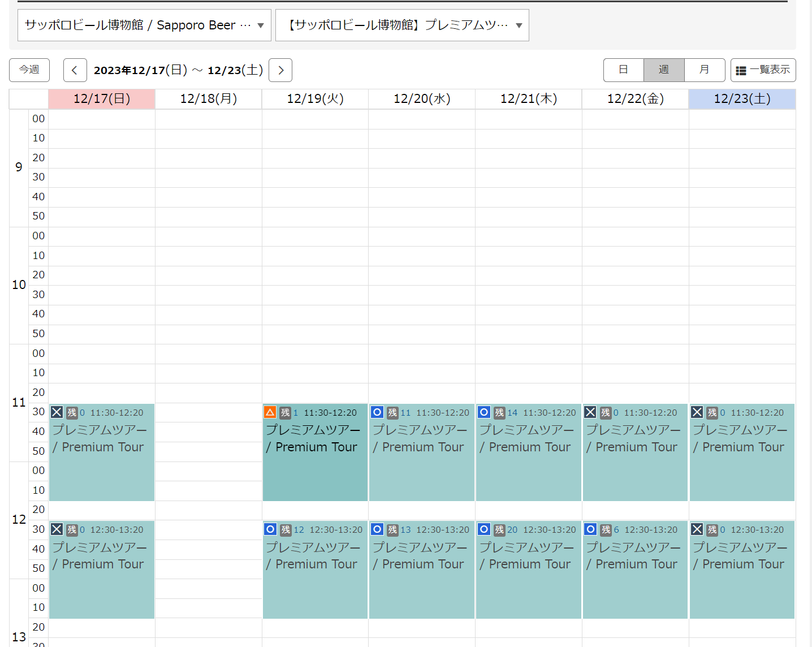Viewport: 812px width, 647px height.
Task: Switch to 月 month view tab
Action: (705, 70)
